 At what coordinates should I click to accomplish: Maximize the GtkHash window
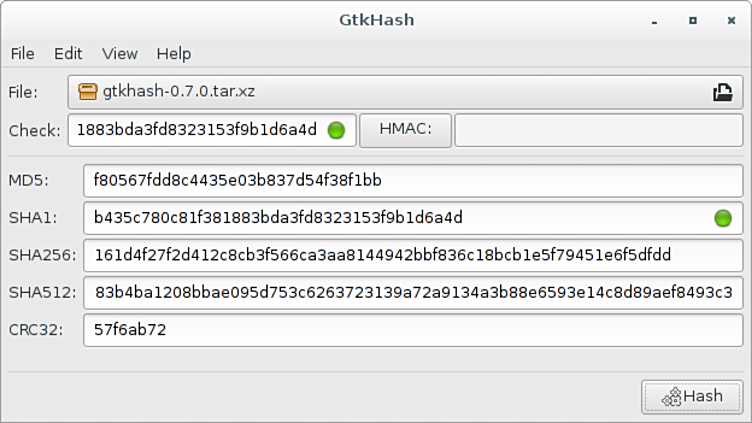pyautogui.click(x=692, y=19)
